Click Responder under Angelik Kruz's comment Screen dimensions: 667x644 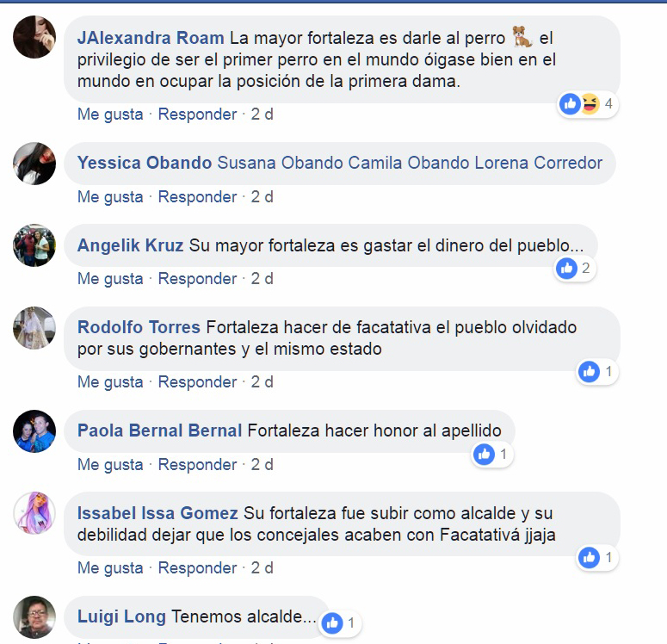pos(197,279)
